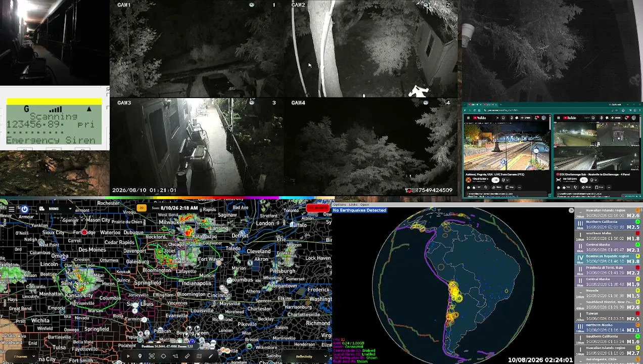Screen dimensions: 643x364
Task: Click the yellow 2D view button
Action: click(141, 208)
